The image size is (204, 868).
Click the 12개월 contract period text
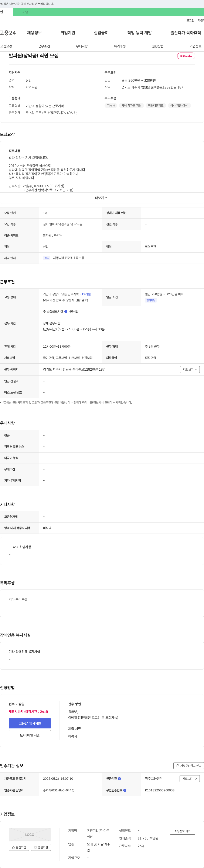point(86,294)
